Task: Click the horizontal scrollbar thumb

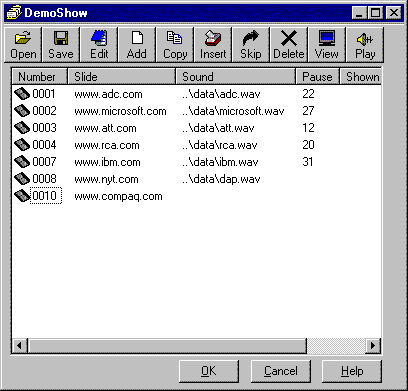Action: click(x=167, y=345)
